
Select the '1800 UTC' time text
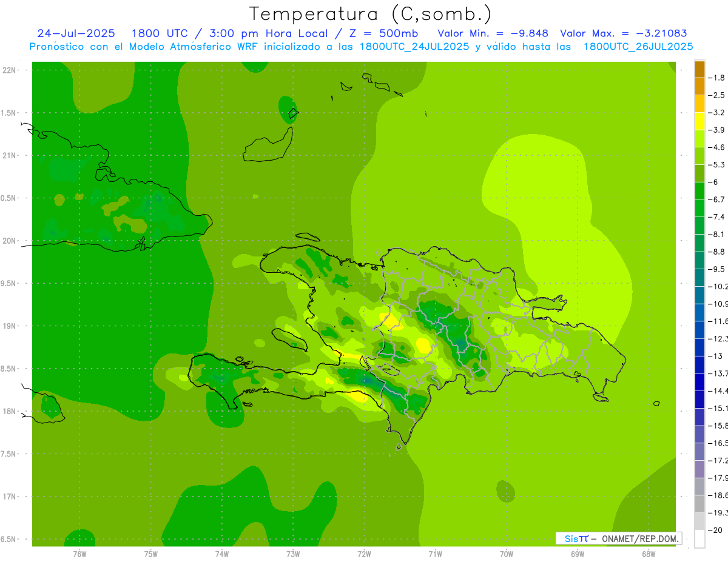coord(161,33)
